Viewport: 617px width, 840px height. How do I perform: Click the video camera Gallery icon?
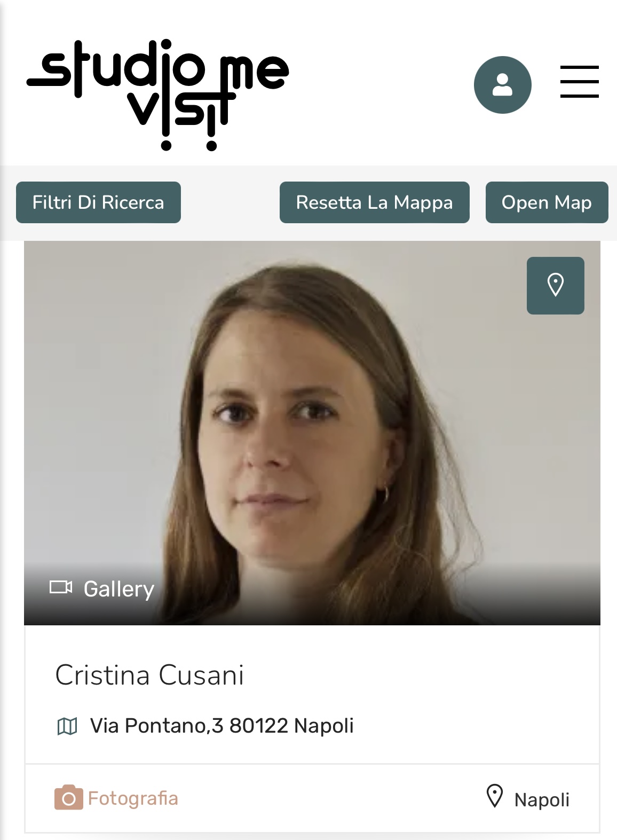(x=60, y=587)
